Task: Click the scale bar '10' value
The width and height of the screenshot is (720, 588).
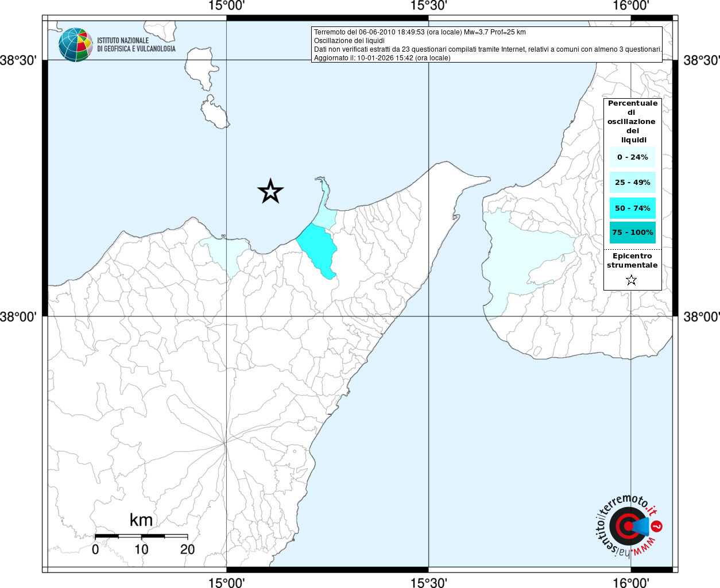Action: tap(141, 550)
